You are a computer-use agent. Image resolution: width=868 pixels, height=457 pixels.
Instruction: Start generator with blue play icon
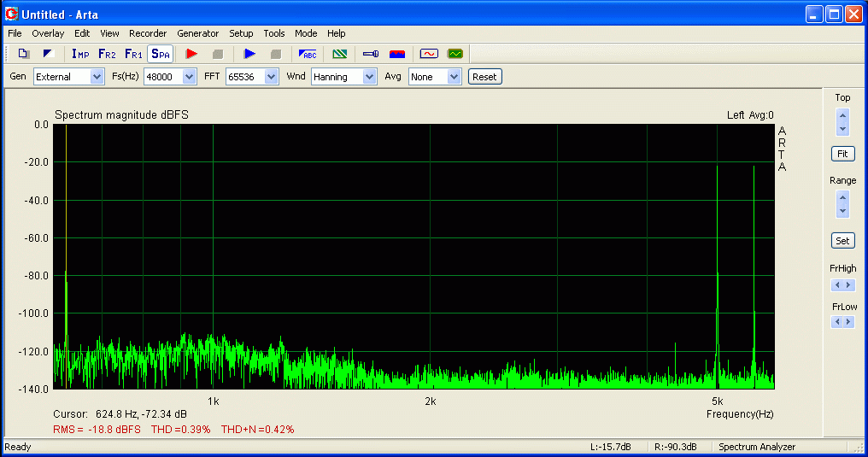pos(249,54)
